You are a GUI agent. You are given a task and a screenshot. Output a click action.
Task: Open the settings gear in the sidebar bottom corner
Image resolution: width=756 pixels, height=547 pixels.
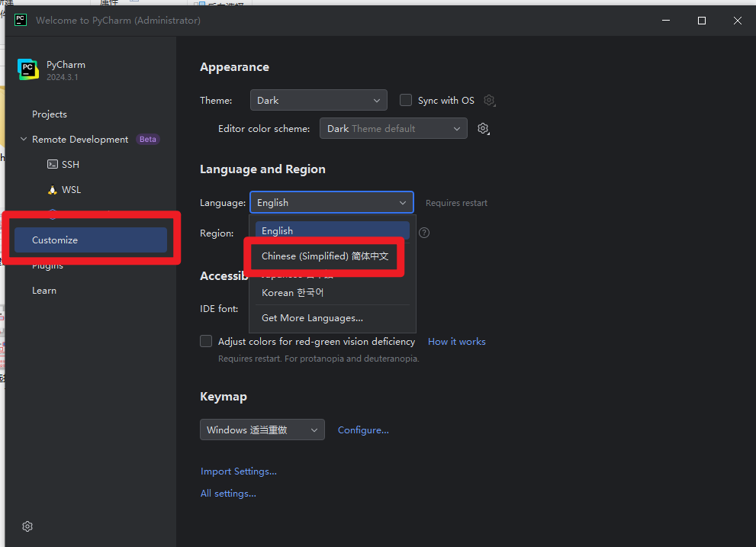tap(27, 526)
